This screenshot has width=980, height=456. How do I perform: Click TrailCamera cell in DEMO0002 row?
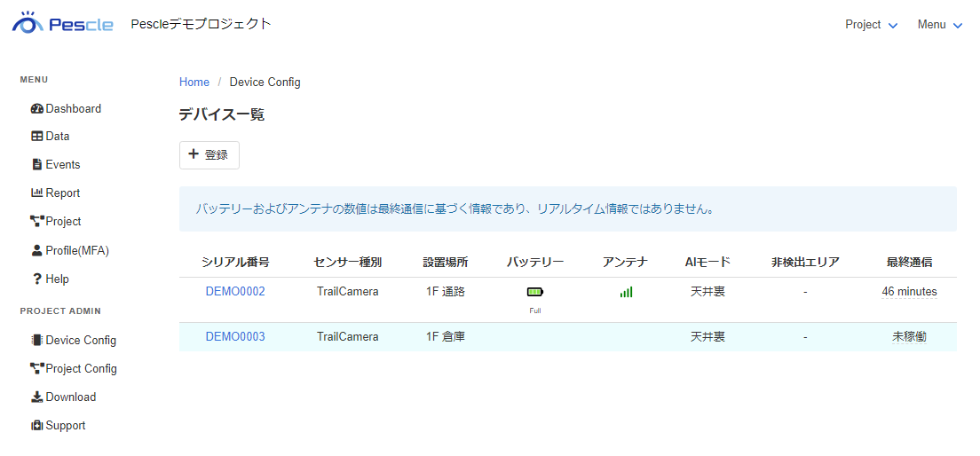tap(347, 291)
